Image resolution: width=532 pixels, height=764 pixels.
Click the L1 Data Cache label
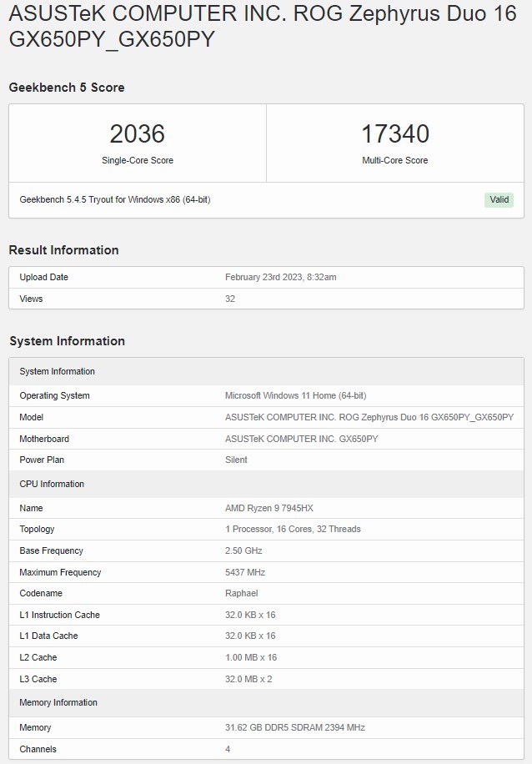point(48,636)
